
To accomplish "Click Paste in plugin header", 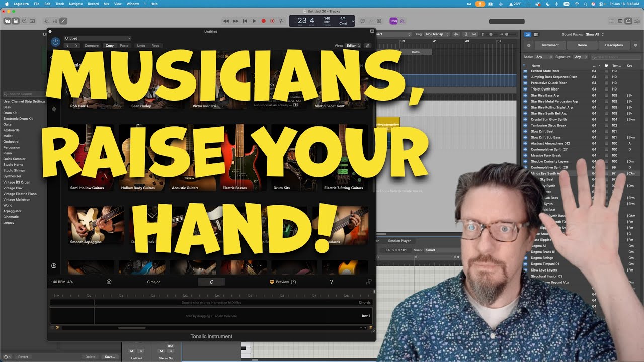I will click(124, 46).
